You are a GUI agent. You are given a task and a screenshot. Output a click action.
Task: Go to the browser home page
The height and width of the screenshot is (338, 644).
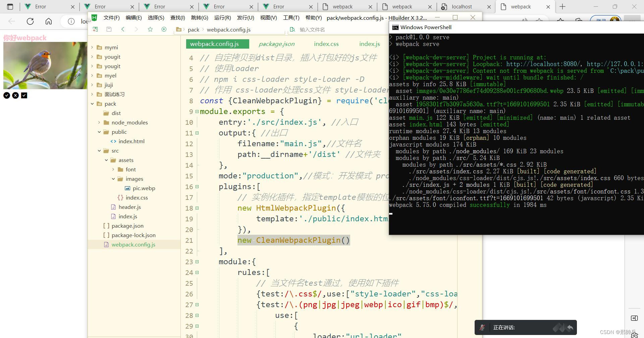coord(49,21)
